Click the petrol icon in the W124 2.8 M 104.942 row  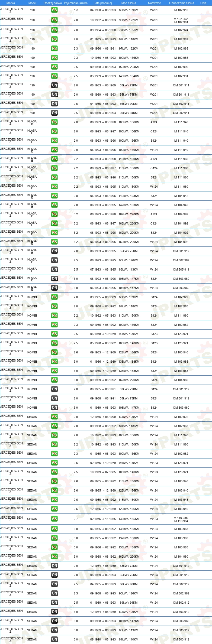click(x=54, y=205)
